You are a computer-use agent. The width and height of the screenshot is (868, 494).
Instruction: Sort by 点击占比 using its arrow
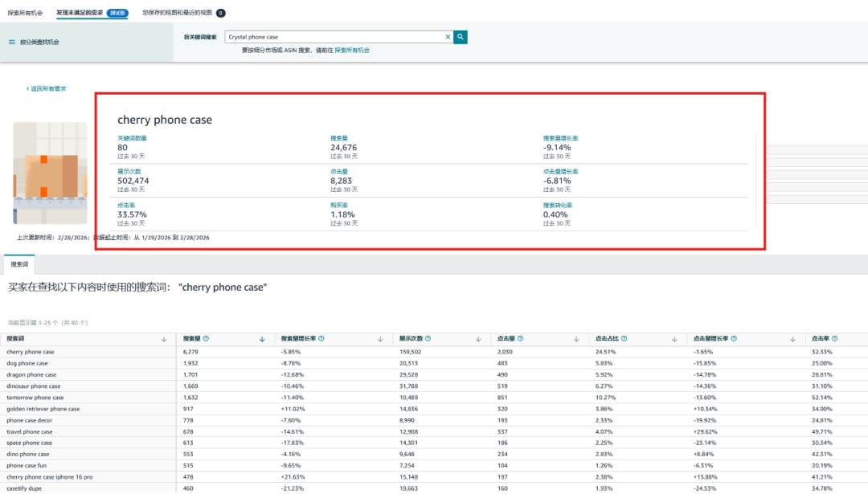tap(674, 340)
